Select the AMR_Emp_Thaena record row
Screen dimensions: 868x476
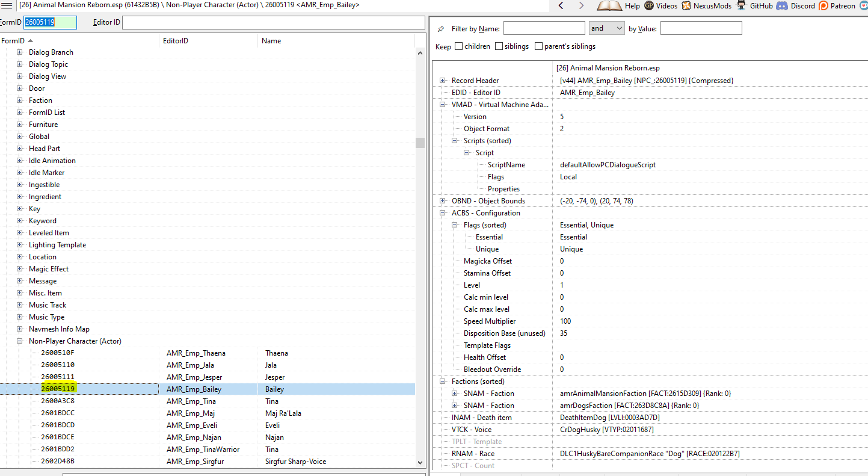[x=208, y=353]
